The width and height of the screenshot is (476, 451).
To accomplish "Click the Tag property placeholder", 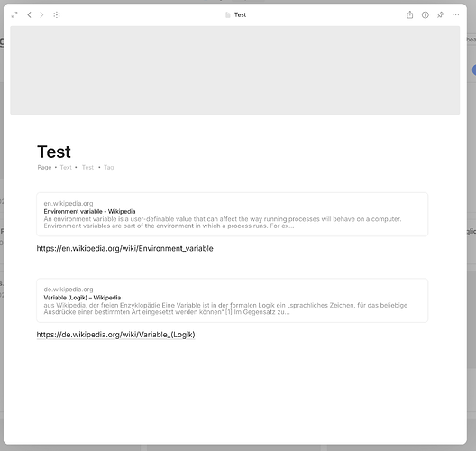I will pyautogui.click(x=109, y=168).
